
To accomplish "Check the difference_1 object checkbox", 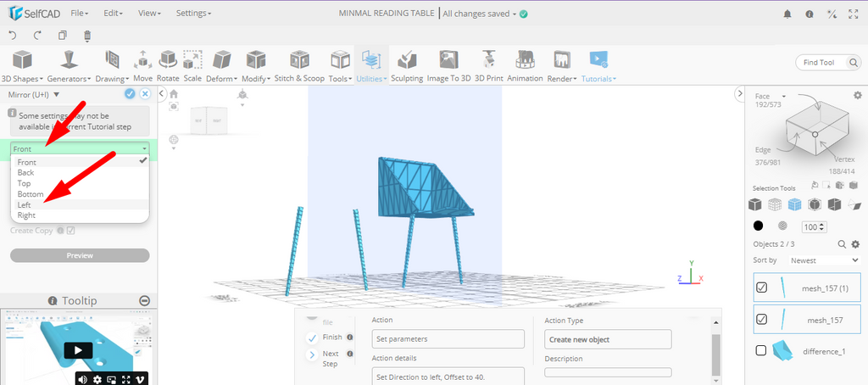I will pyautogui.click(x=761, y=350).
